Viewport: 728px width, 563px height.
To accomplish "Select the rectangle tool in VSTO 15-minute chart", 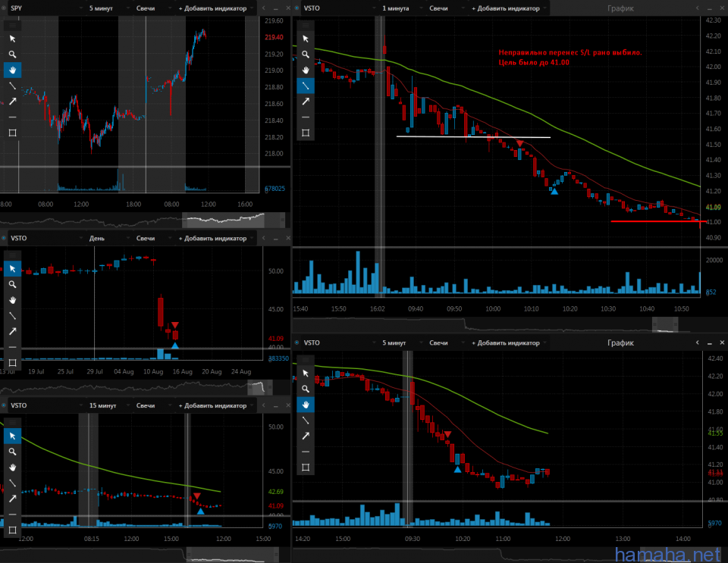I will pyautogui.click(x=13, y=530).
